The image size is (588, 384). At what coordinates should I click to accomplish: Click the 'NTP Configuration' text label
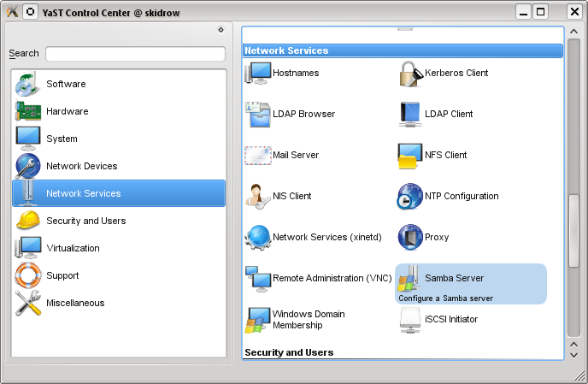pyautogui.click(x=462, y=196)
